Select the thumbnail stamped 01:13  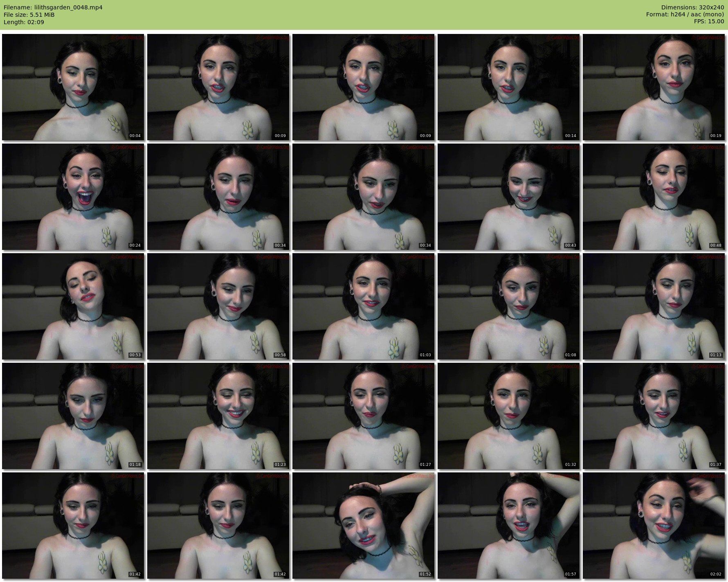(654, 306)
